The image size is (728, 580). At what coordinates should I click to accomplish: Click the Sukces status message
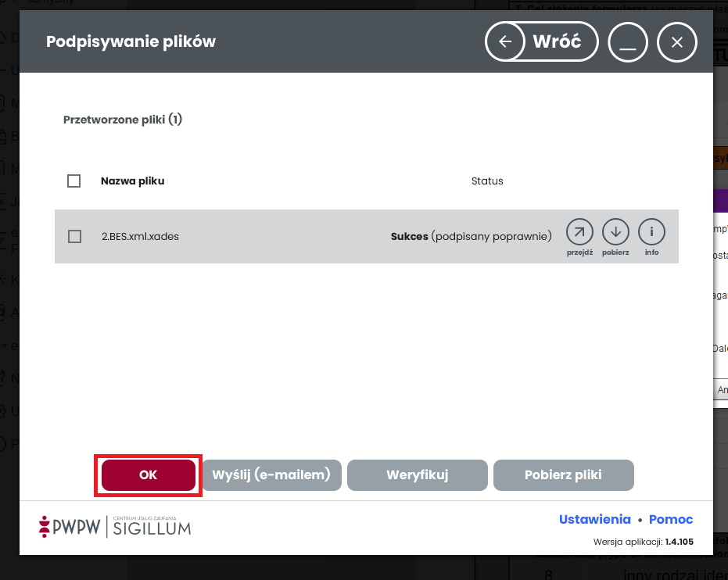click(471, 236)
